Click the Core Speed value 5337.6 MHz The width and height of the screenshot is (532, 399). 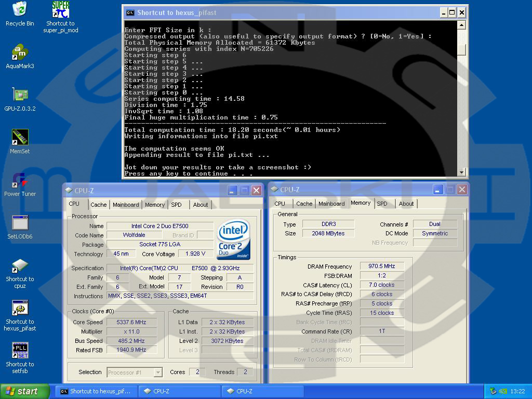[x=131, y=322]
